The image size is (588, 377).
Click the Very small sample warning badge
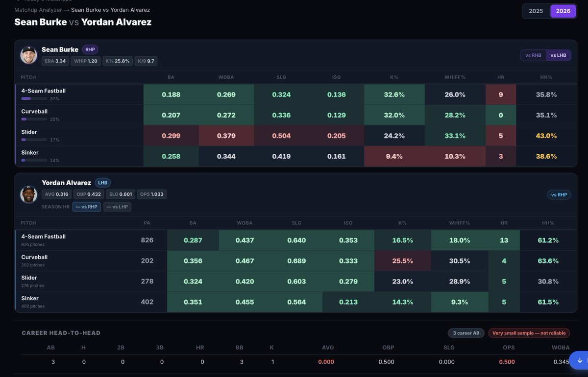[x=529, y=333]
